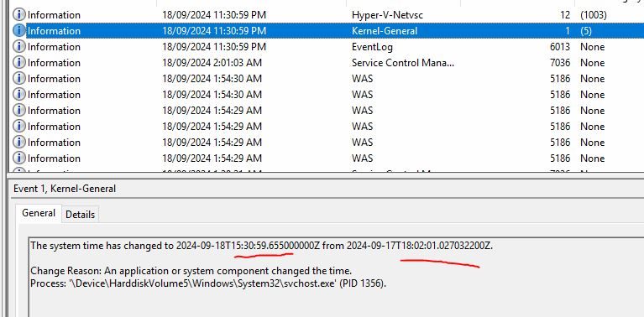The image size is (644, 317).
Task: Click info icon of Service Control Manager row
Action: coord(19,63)
